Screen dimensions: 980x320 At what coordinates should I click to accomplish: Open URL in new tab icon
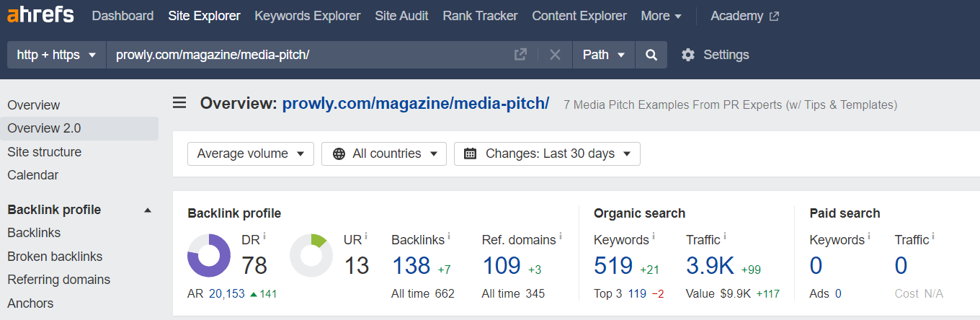[x=520, y=55]
